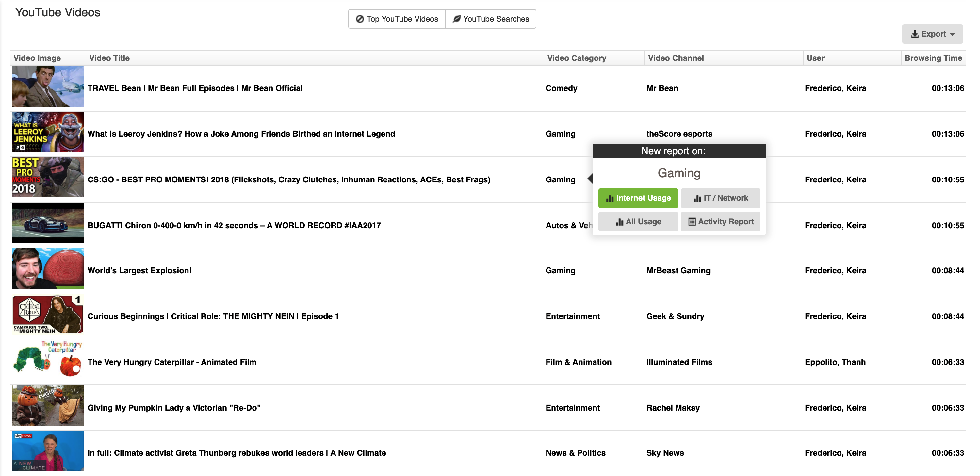Click the bar chart icon on Internet Usage
This screenshot has height=476, width=980.
click(x=610, y=198)
